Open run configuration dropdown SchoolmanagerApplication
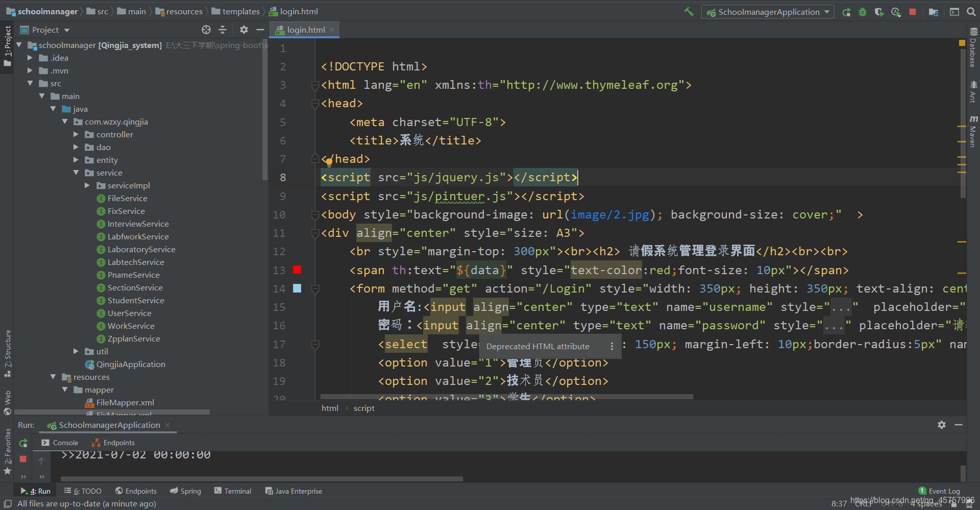 (768, 12)
